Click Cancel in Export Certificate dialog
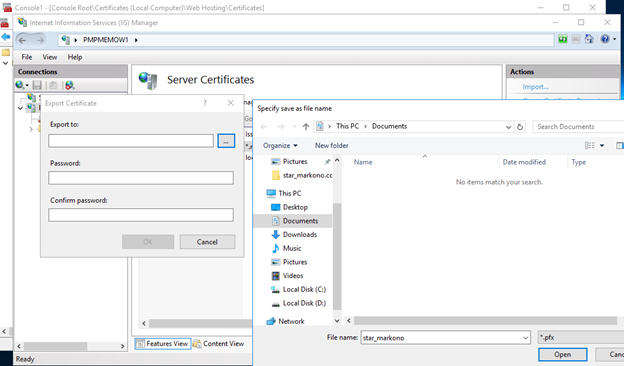The height and width of the screenshot is (366, 624). pos(207,242)
